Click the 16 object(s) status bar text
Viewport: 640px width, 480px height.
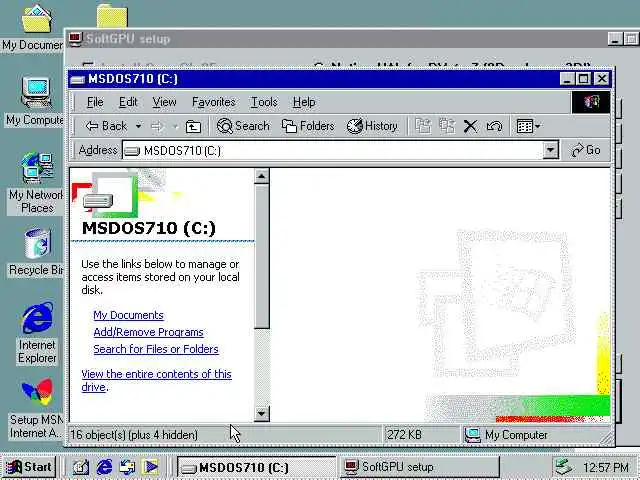(134, 435)
